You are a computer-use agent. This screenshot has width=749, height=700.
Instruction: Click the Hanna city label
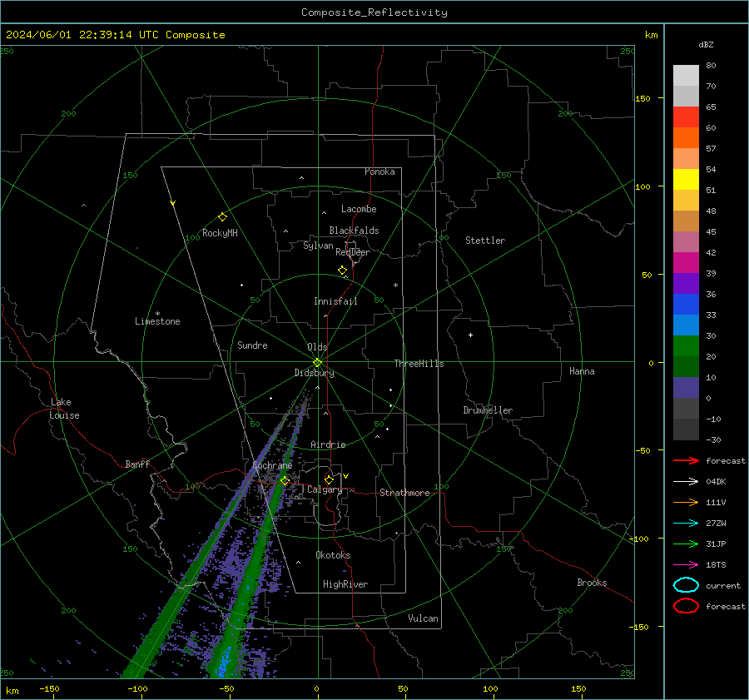(x=582, y=371)
